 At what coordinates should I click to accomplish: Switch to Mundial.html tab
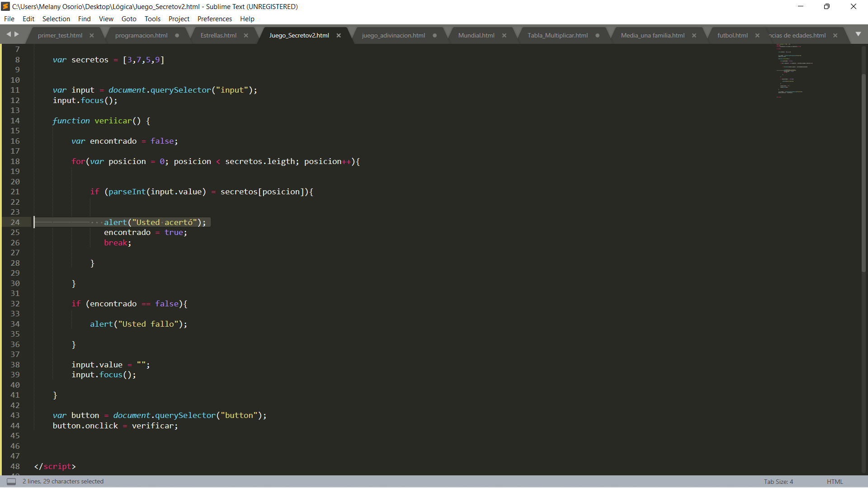476,35
